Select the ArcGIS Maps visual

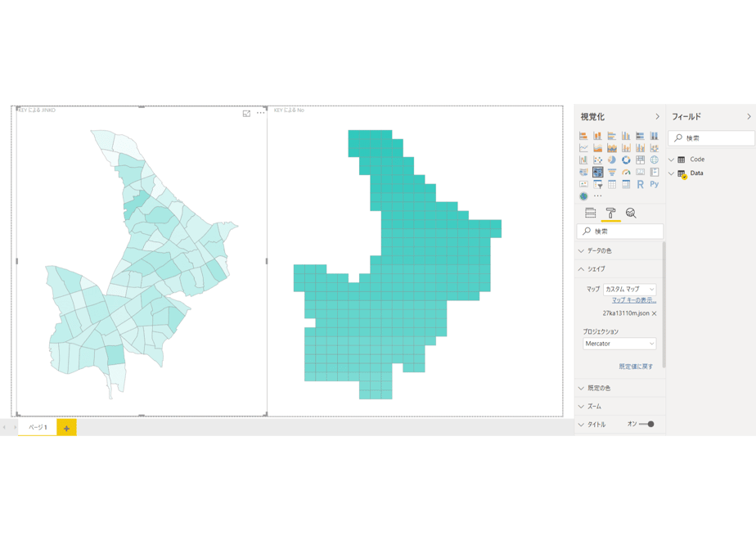583,196
